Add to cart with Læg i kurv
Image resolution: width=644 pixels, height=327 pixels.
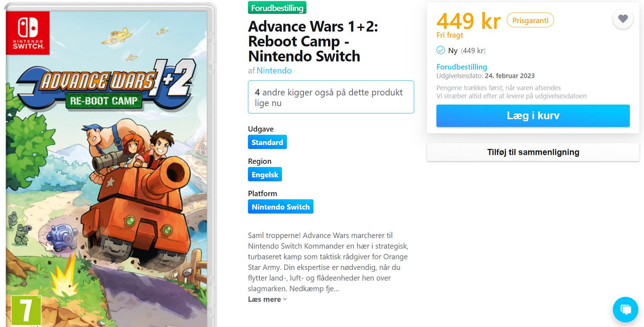click(x=533, y=116)
